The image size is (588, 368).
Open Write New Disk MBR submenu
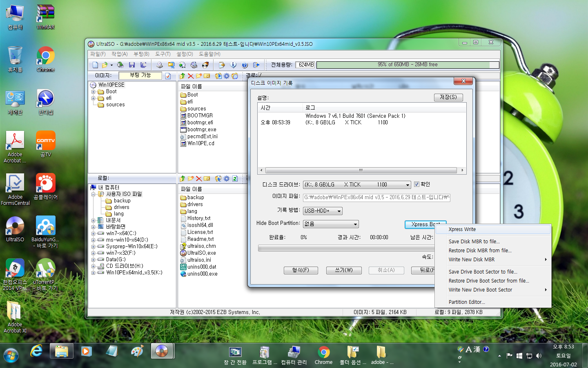[493, 260]
